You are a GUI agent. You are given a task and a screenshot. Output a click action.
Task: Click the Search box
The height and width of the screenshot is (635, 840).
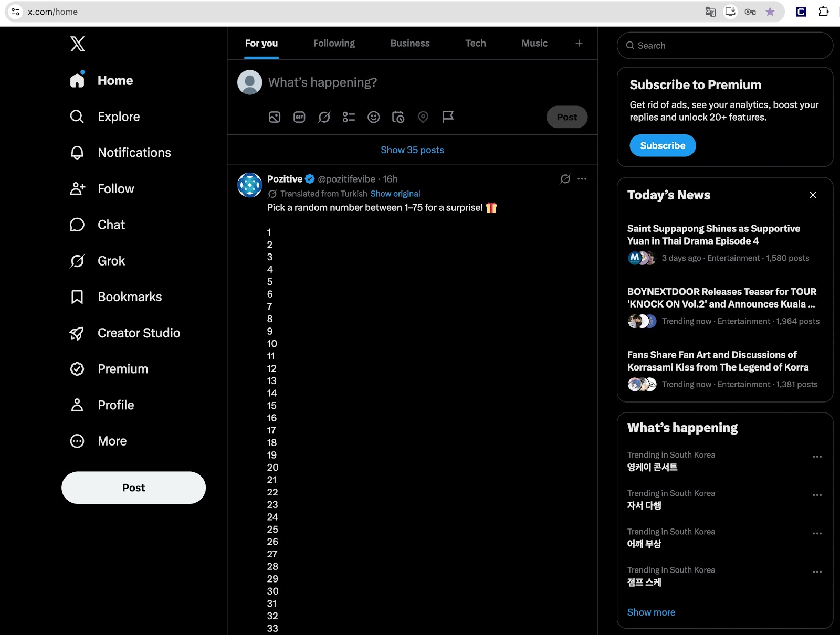pos(725,46)
